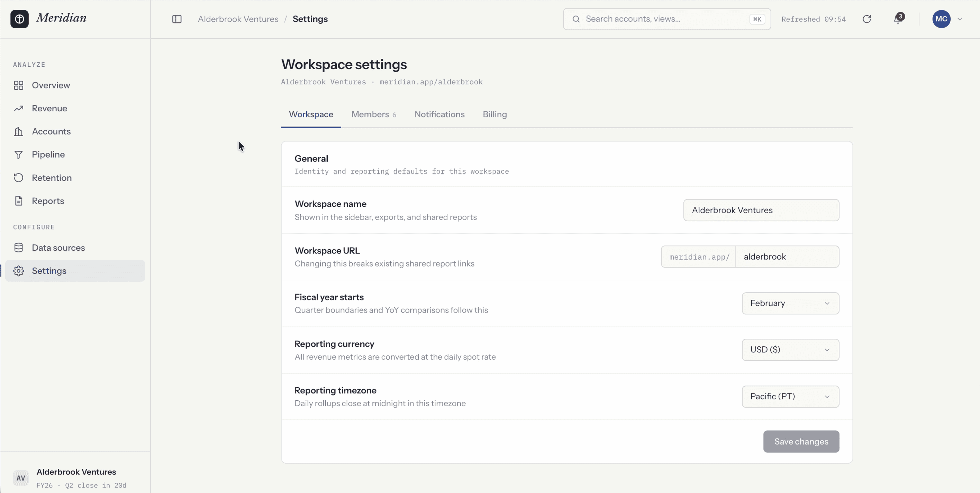
Task: Open Revenue in the sidebar
Action: click(75, 108)
